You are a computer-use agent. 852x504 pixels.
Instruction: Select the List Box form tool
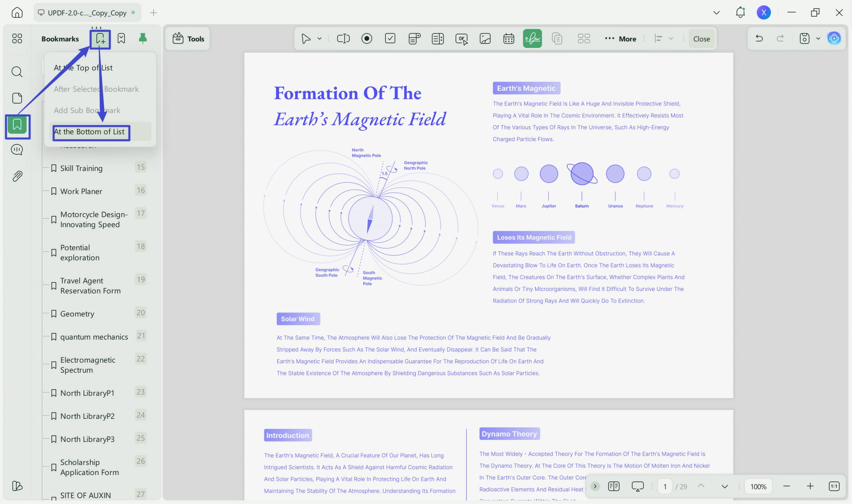438,39
